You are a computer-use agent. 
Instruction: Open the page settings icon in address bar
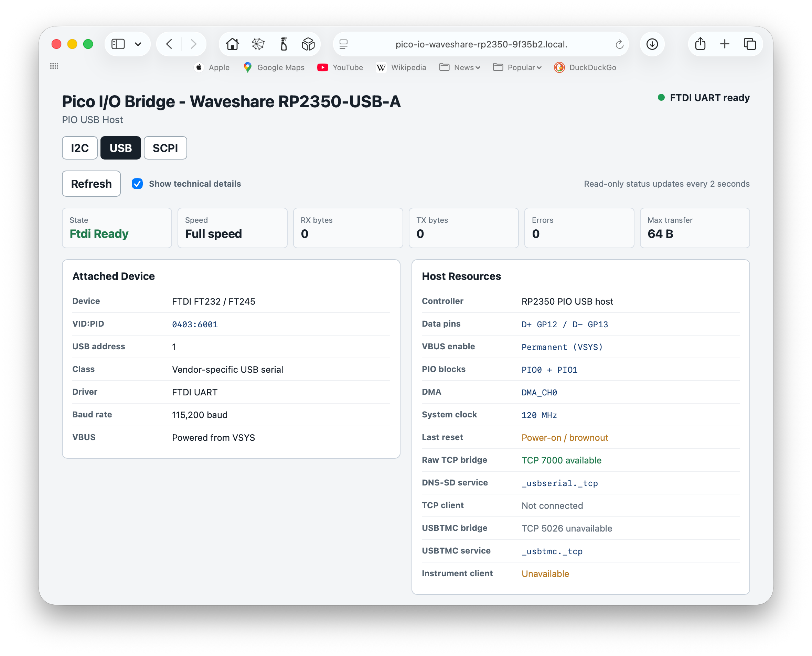click(x=343, y=44)
